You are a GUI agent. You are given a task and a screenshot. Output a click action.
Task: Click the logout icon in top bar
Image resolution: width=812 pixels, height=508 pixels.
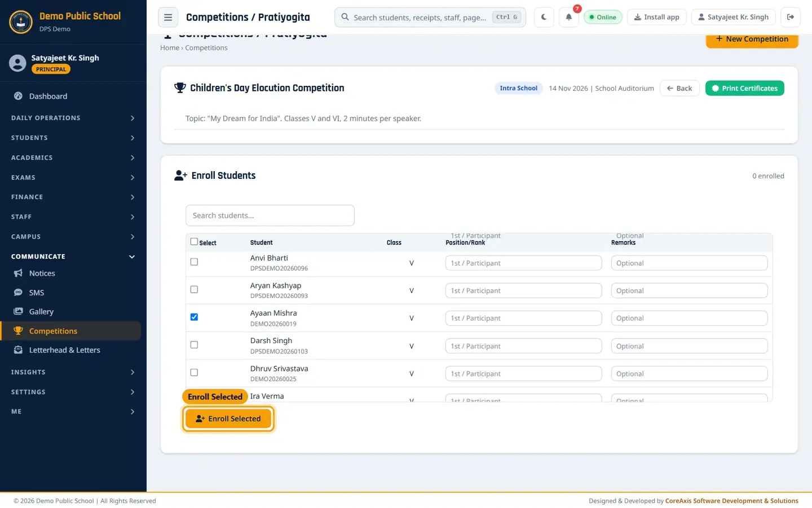[791, 17]
